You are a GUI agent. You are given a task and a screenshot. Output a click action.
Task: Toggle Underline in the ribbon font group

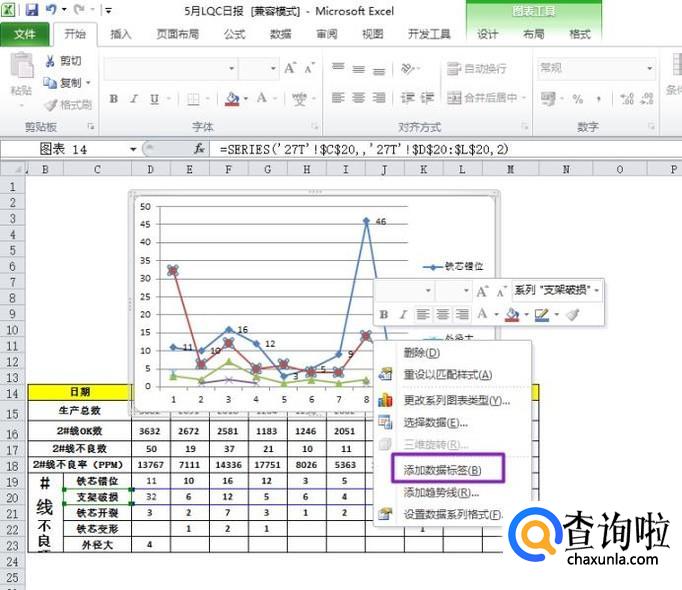(x=154, y=99)
